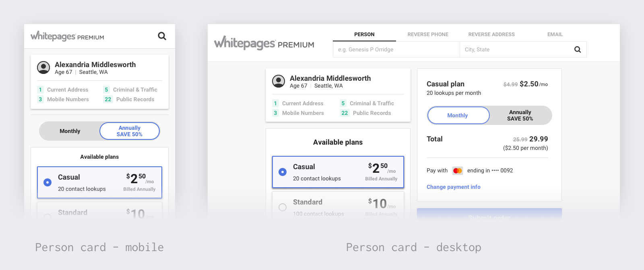Select the Casual plan radio button on desktop
This screenshot has height=270, width=644.
click(283, 172)
